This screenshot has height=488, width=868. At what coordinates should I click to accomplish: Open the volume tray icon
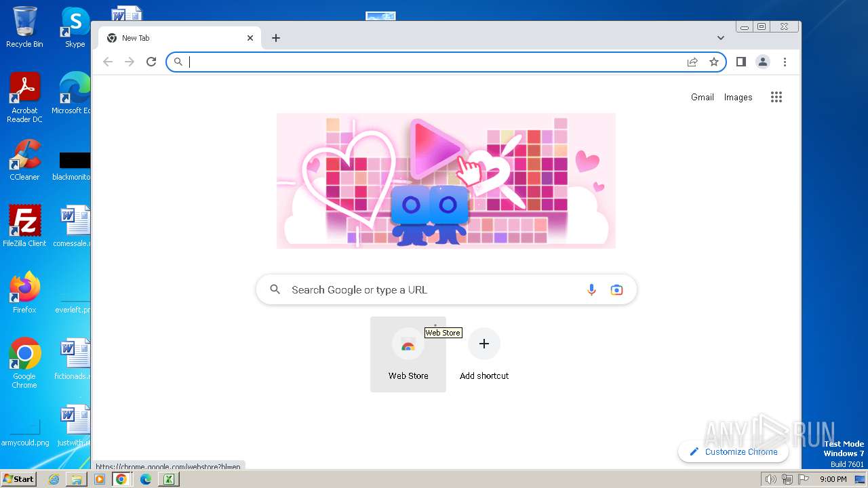tap(770, 479)
